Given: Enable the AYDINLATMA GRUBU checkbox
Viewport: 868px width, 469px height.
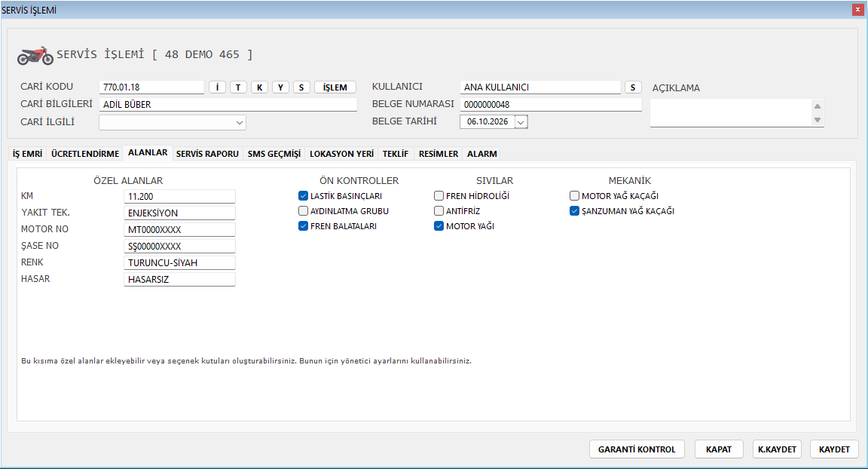Looking at the screenshot, I should (303, 210).
